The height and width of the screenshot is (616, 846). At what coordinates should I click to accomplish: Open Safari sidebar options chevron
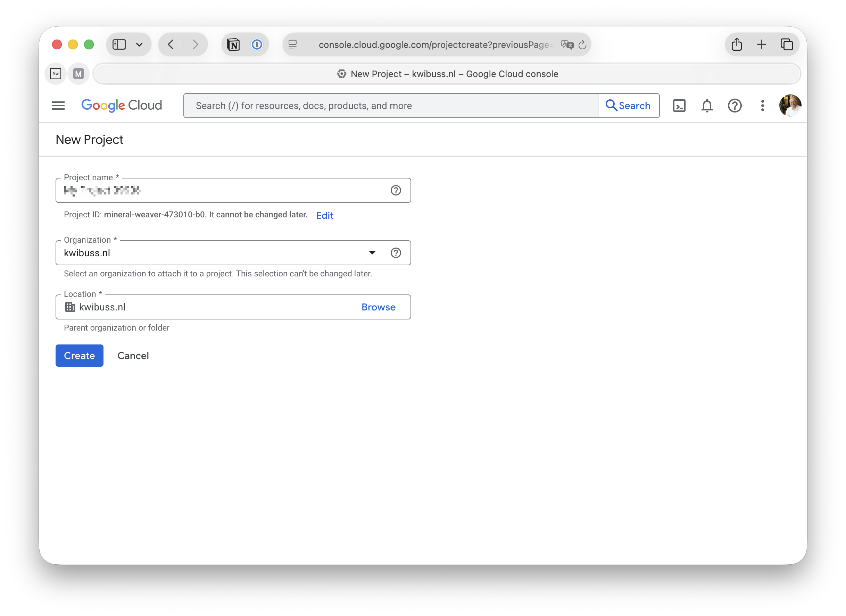point(139,45)
